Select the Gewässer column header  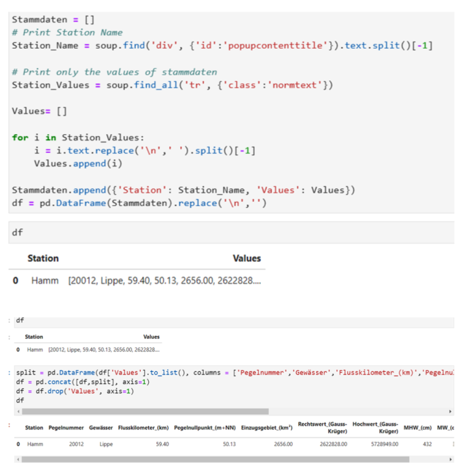coord(101,428)
